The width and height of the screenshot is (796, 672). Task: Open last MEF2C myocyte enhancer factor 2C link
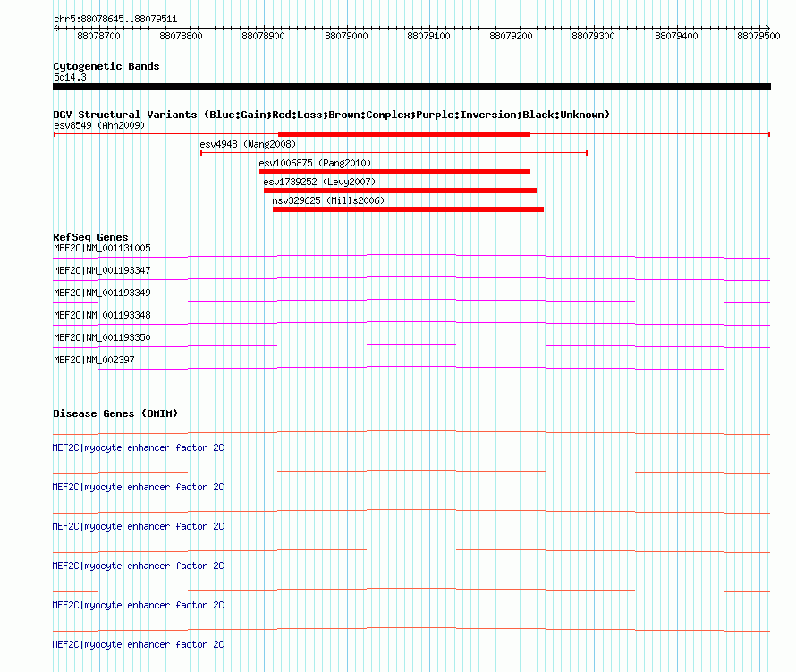(138, 644)
